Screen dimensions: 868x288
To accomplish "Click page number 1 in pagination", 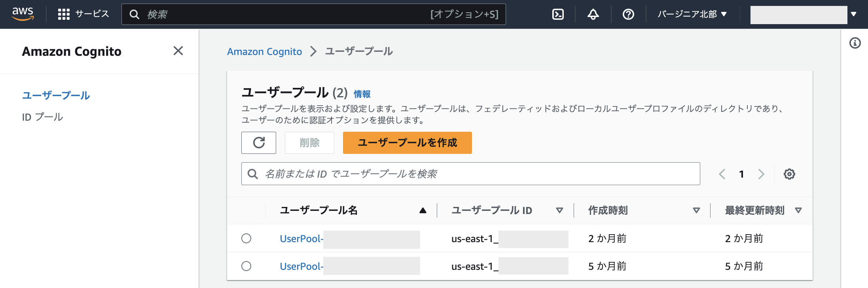I will [741, 174].
